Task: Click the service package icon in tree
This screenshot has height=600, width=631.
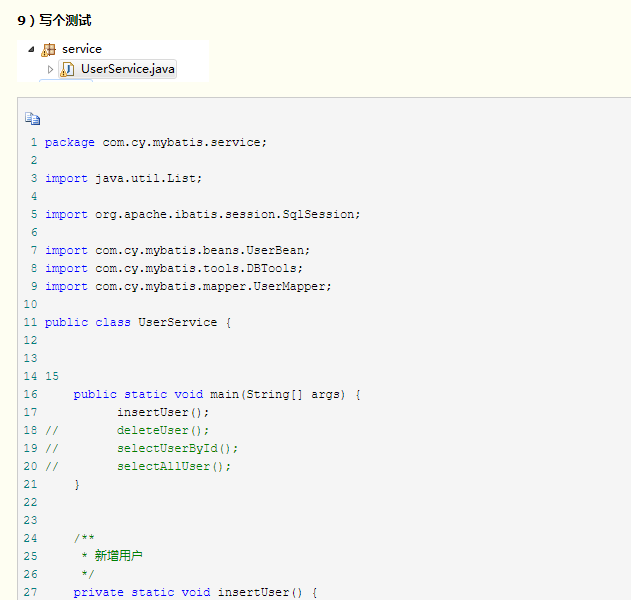Action: pyautogui.click(x=49, y=49)
